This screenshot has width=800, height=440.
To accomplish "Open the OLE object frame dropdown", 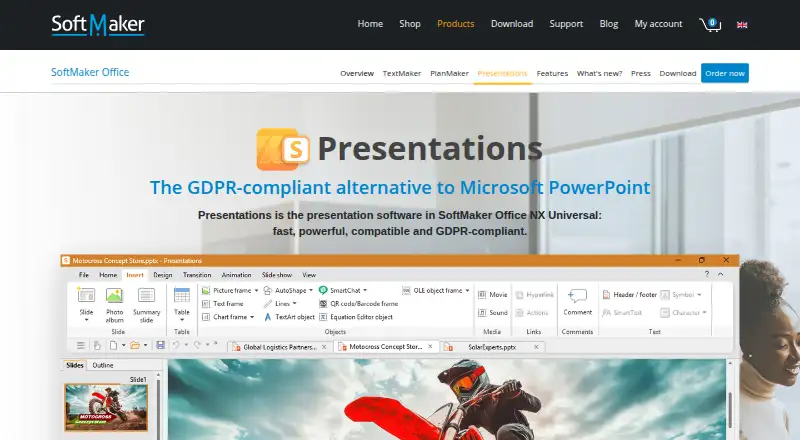I will [x=467, y=290].
